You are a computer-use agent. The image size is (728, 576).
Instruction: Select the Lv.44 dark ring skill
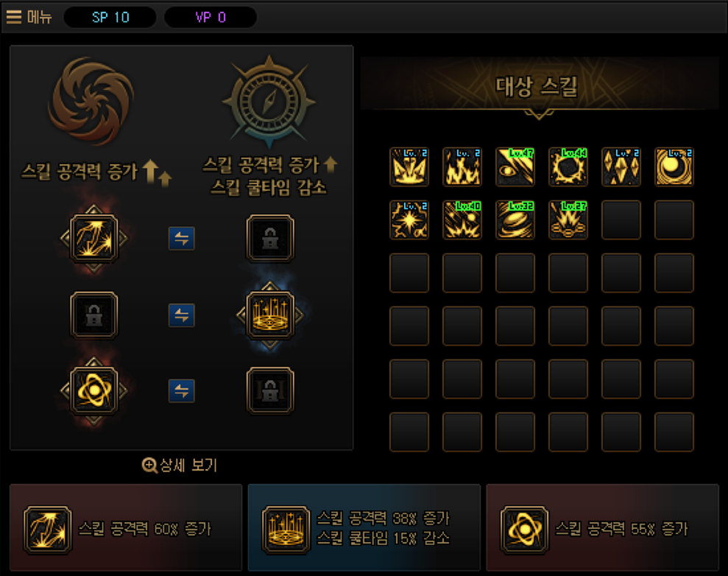tap(568, 166)
